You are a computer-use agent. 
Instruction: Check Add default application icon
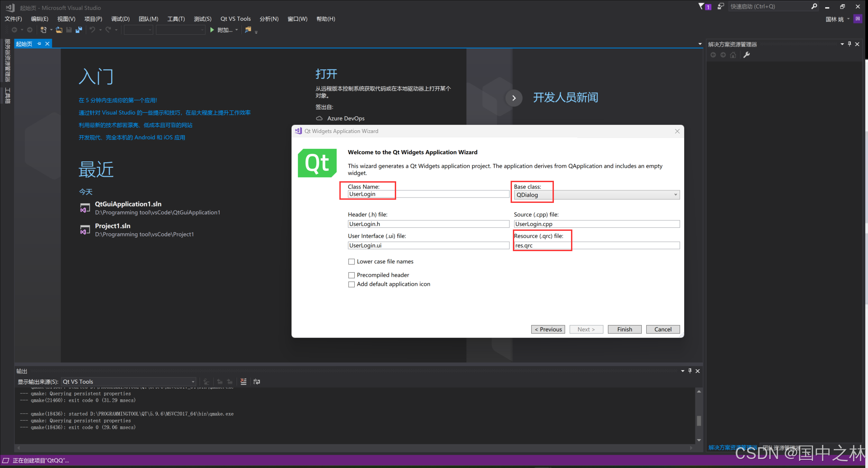(x=352, y=284)
